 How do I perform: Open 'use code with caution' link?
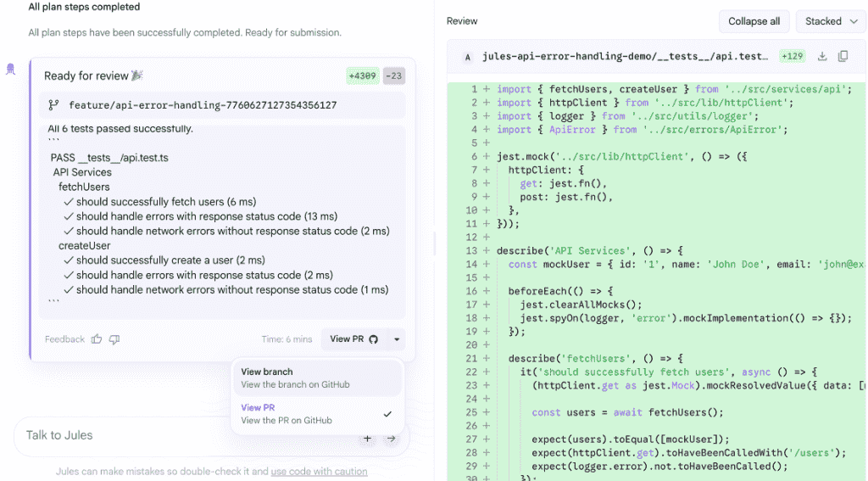tap(319, 472)
